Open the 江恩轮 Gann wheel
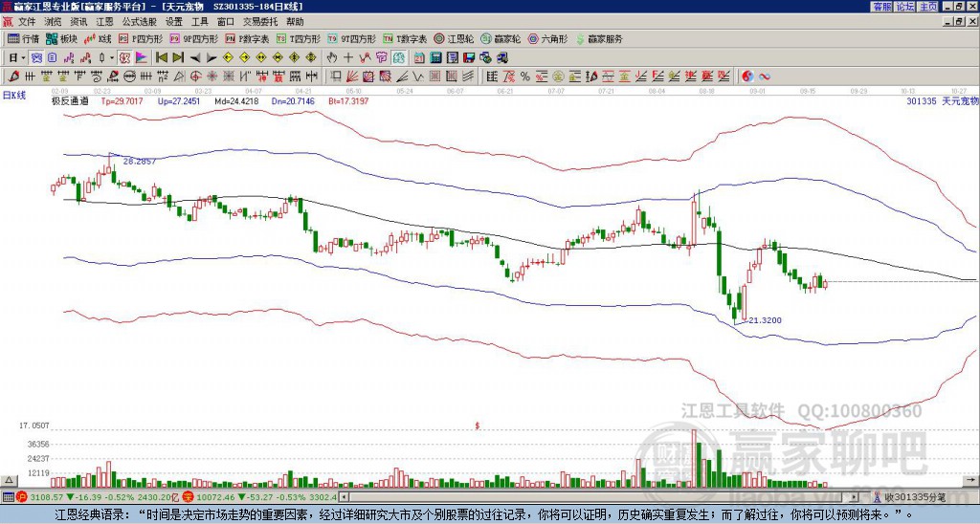Screen dimensions: 980x524 click(x=454, y=38)
